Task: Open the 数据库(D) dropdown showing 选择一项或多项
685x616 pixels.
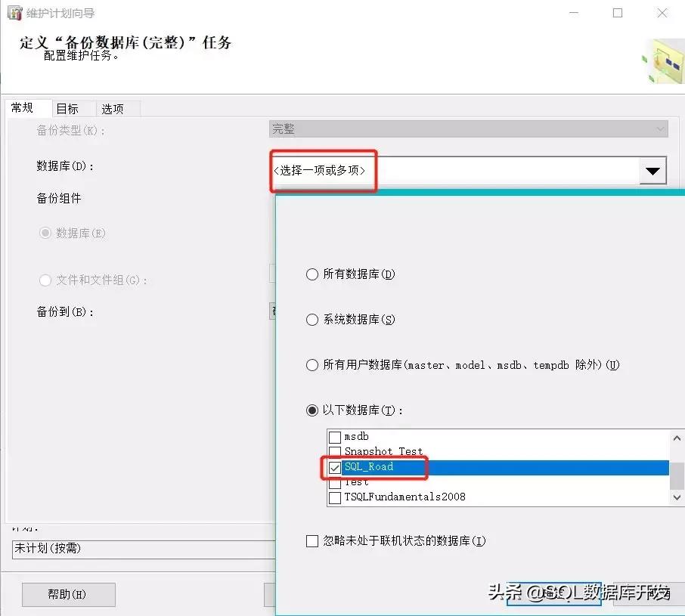Action: 652,170
